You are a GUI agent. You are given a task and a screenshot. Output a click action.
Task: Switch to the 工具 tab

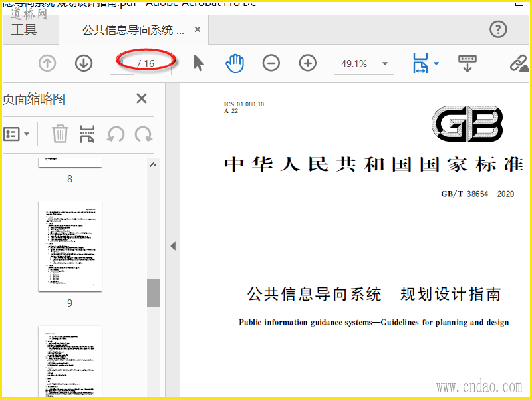pyautogui.click(x=24, y=29)
